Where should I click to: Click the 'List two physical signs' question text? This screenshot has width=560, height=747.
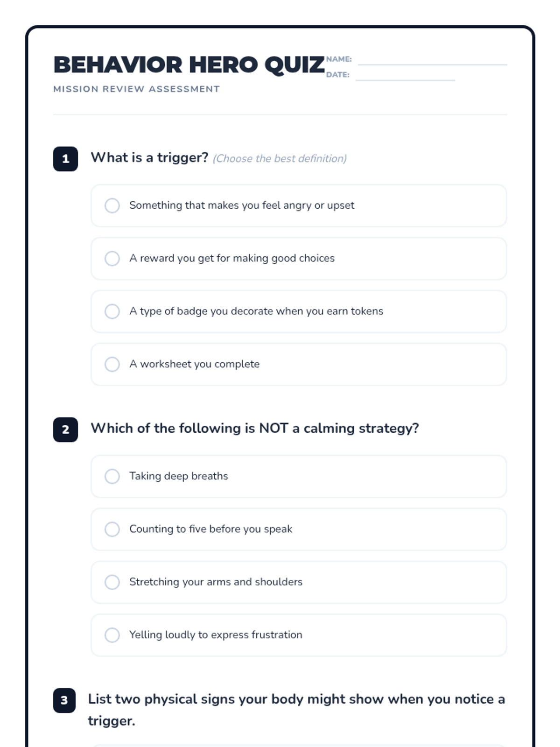(296, 699)
